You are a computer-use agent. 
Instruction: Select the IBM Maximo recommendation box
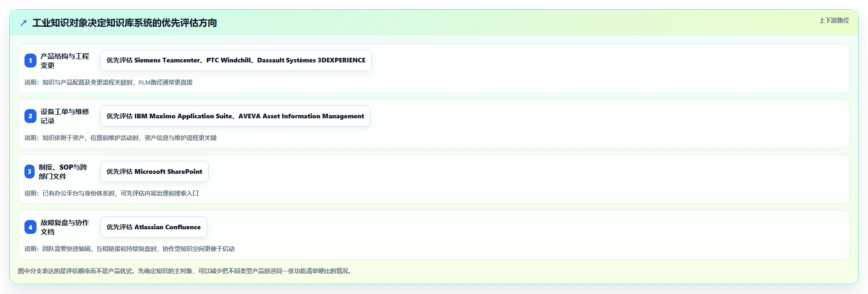pyautogui.click(x=235, y=116)
